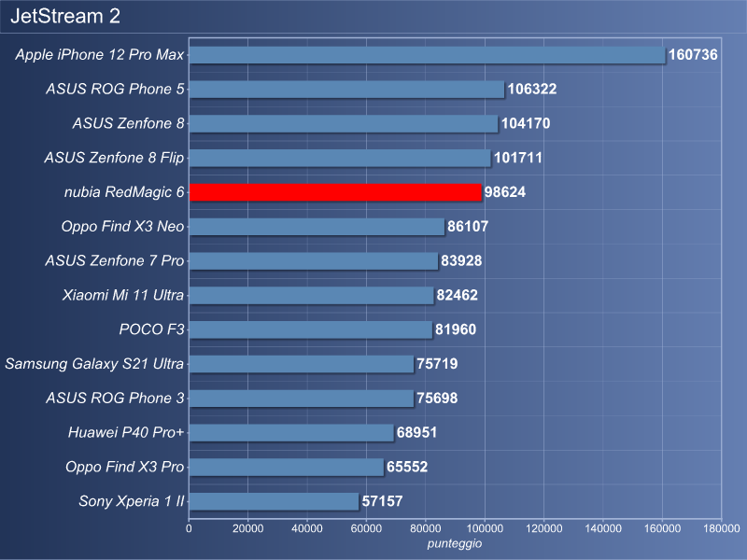
Task: Select the Apple iPhone 12 Pro Max label
Action: point(100,55)
